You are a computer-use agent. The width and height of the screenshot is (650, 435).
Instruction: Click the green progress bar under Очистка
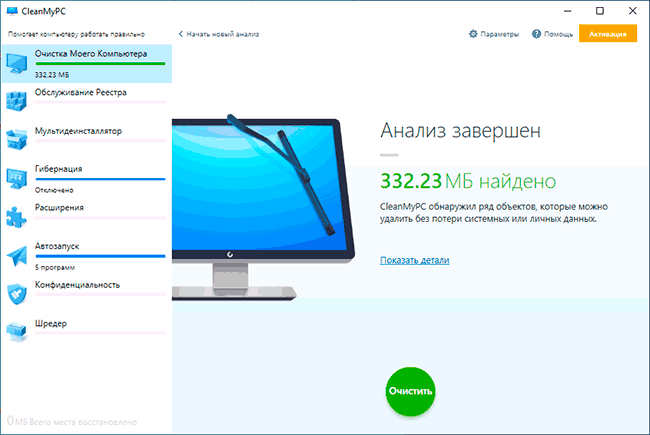pyautogui.click(x=100, y=63)
